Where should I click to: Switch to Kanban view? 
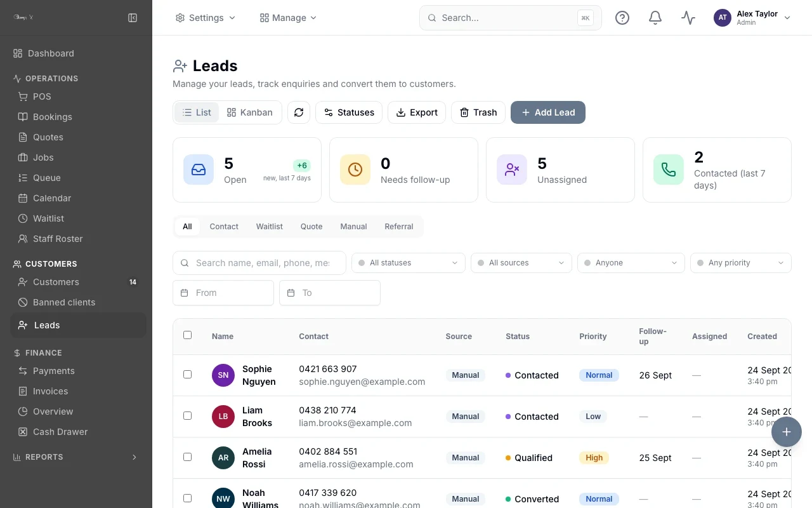point(250,112)
